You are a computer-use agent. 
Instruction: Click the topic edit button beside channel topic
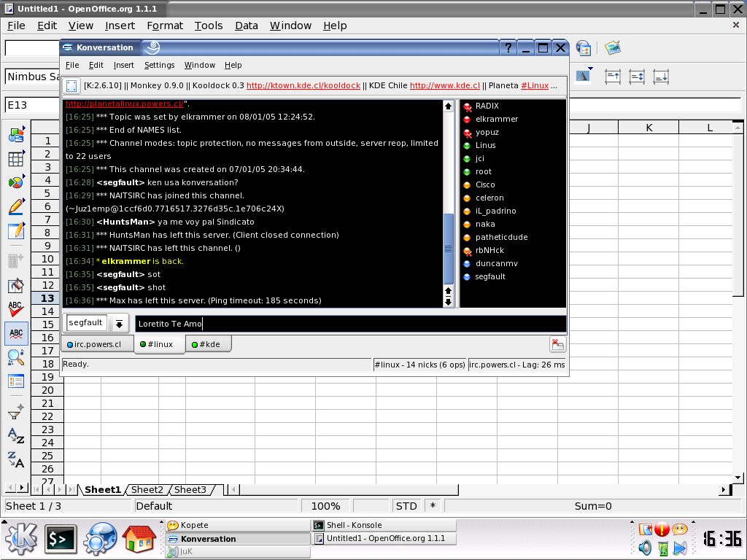pyautogui.click(x=71, y=86)
